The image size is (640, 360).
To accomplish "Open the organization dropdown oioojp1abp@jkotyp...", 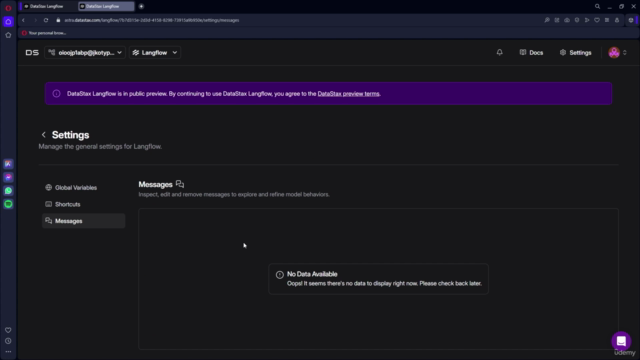I will (x=85, y=52).
